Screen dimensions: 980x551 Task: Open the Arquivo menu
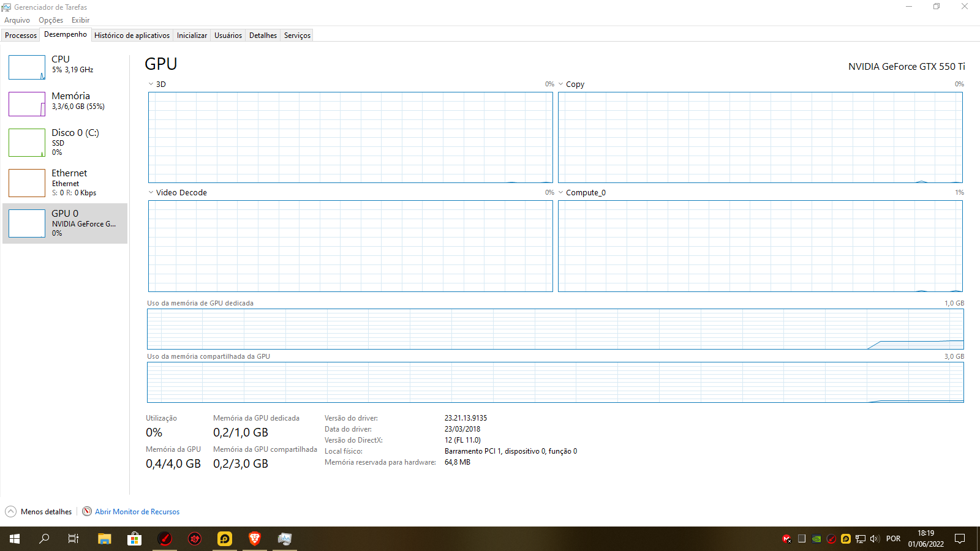click(17, 20)
